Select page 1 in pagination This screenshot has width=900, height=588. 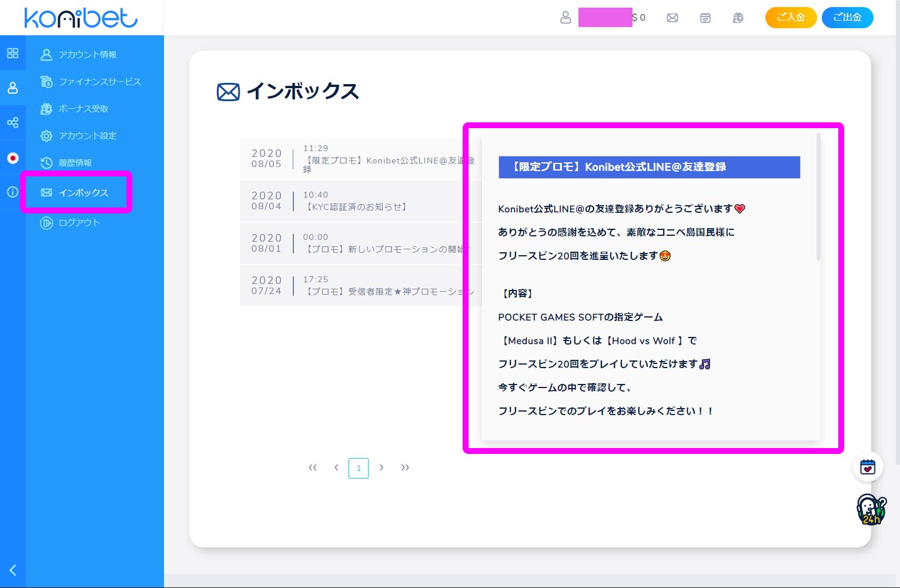pyautogui.click(x=359, y=468)
